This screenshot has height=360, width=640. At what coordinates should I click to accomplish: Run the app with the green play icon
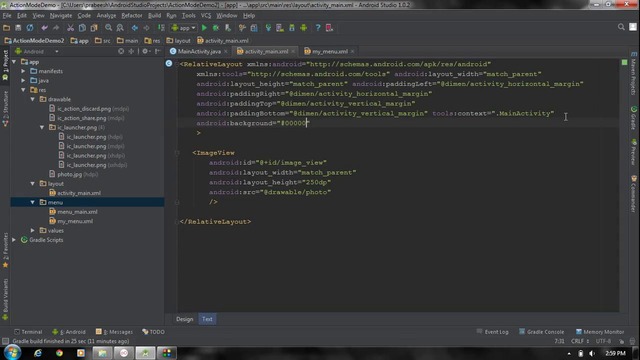tap(204, 28)
